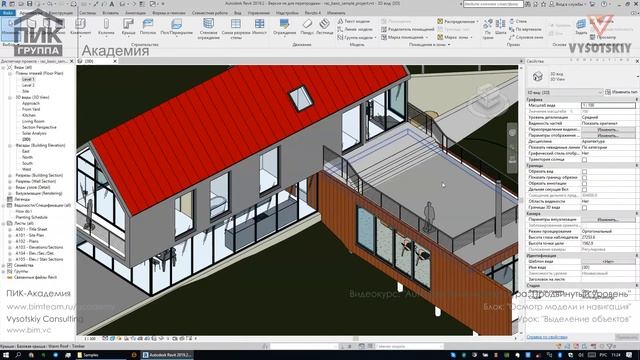Click the По грани opening tool
Image resolution: width=640 pixels, height=360 pixels.
(x=488, y=29)
